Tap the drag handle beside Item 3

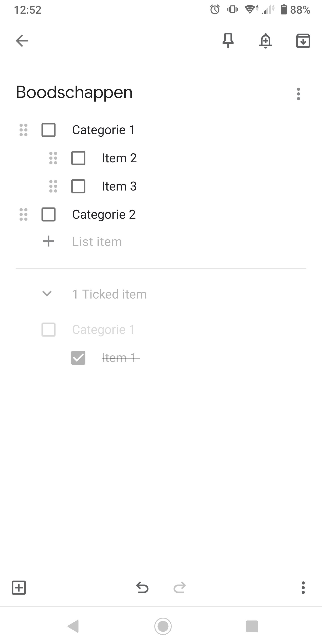pos(53,186)
